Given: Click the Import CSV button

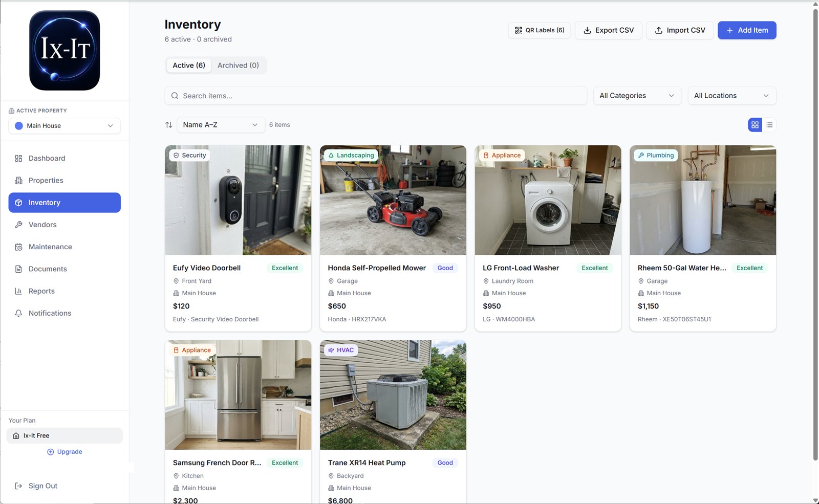Looking at the screenshot, I should coord(680,30).
